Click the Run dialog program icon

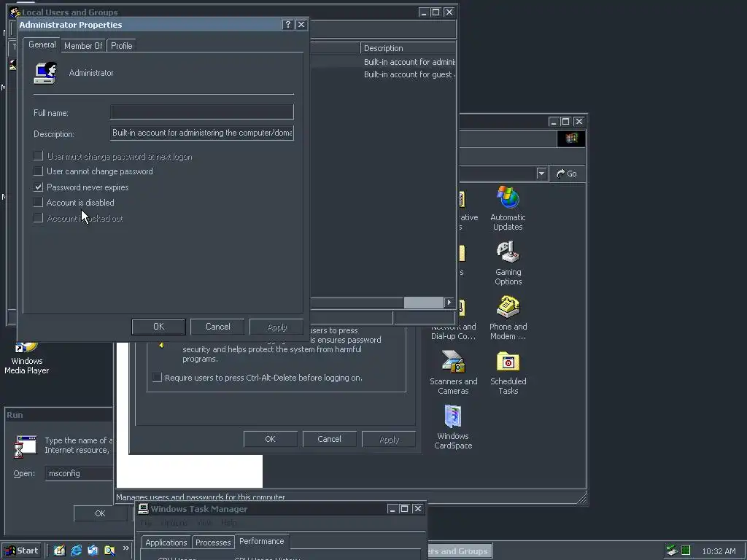pos(26,446)
